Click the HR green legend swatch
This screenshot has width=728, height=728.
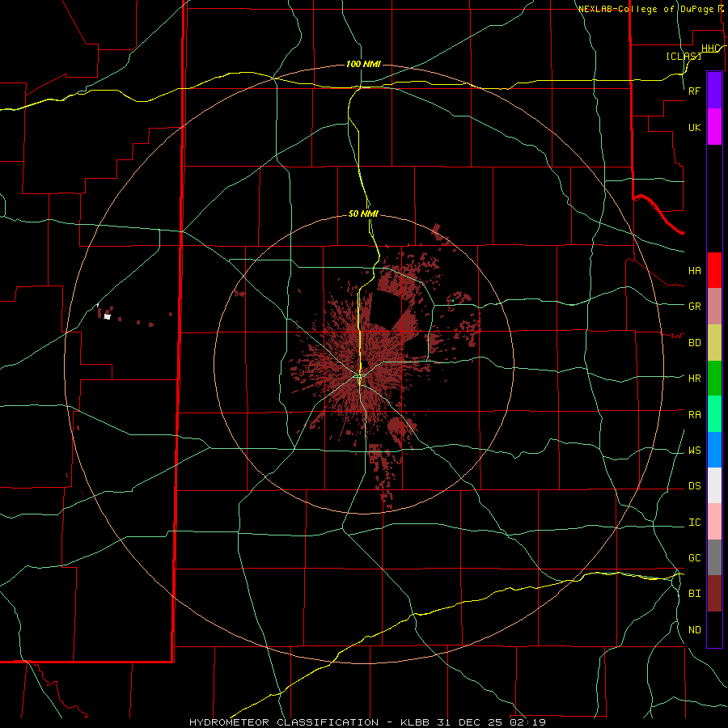tap(714, 379)
